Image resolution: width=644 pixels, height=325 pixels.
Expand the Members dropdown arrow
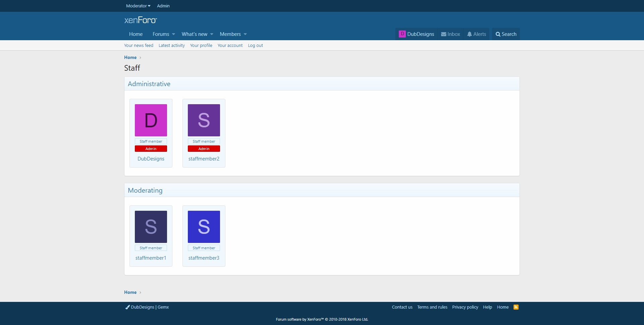point(245,34)
